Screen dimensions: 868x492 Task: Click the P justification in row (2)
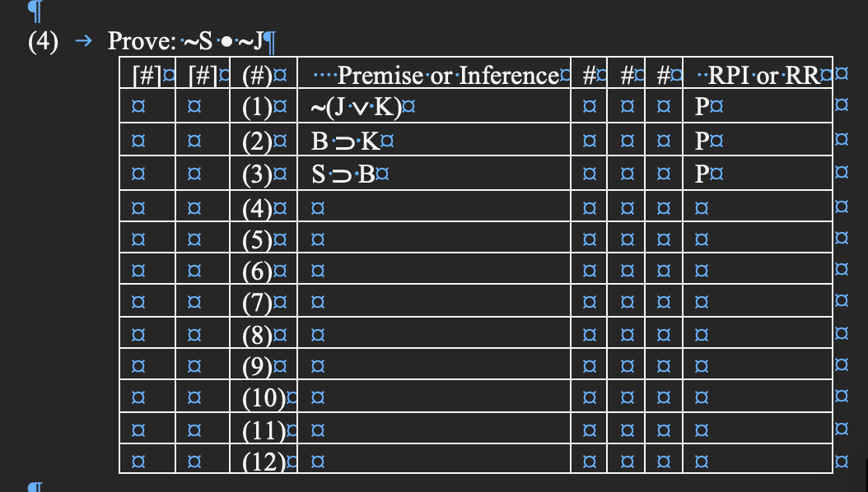tap(702, 141)
